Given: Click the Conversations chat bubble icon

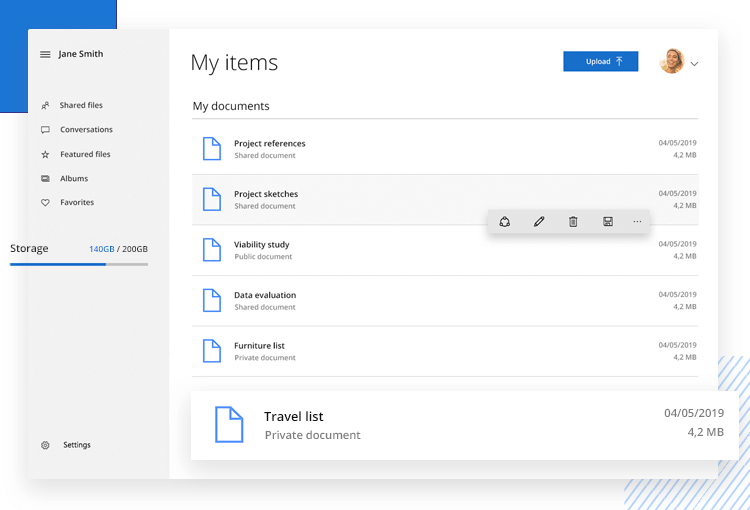Looking at the screenshot, I should pos(45,130).
